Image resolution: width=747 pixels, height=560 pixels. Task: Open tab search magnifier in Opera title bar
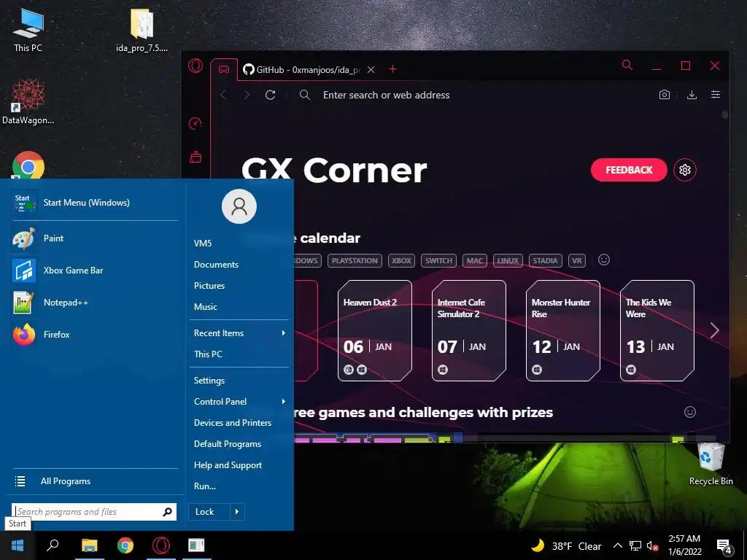(x=627, y=65)
